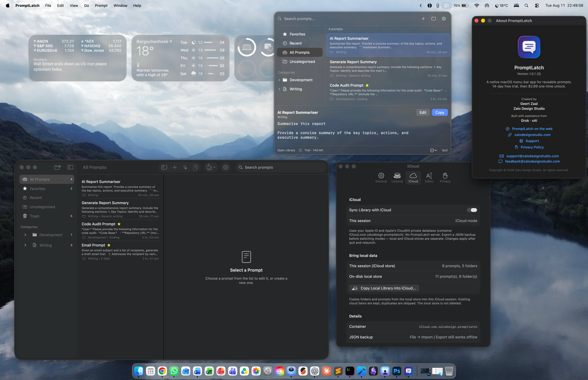This screenshot has height=380, width=588.
Task: Switch to the Privacy settings tab
Action: pos(445,178)
